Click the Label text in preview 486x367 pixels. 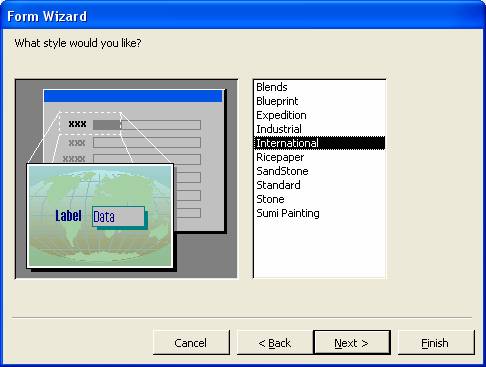(x=68, y=216)
